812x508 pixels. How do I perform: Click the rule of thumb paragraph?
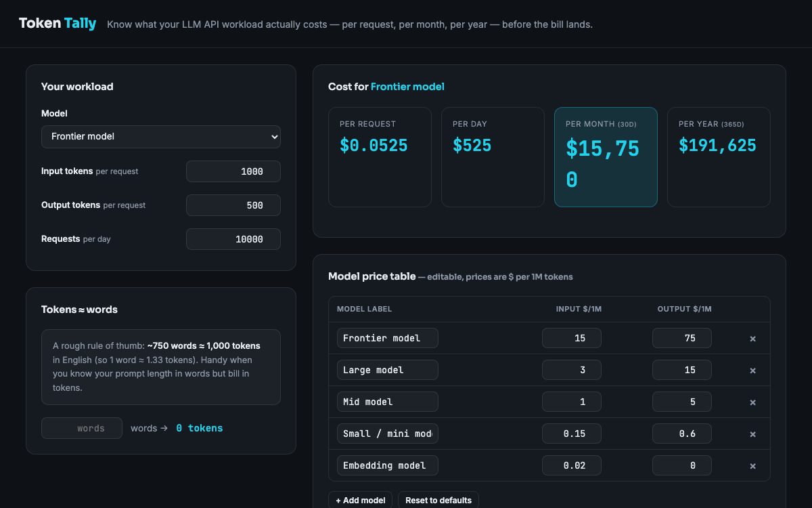pos(161,367)
